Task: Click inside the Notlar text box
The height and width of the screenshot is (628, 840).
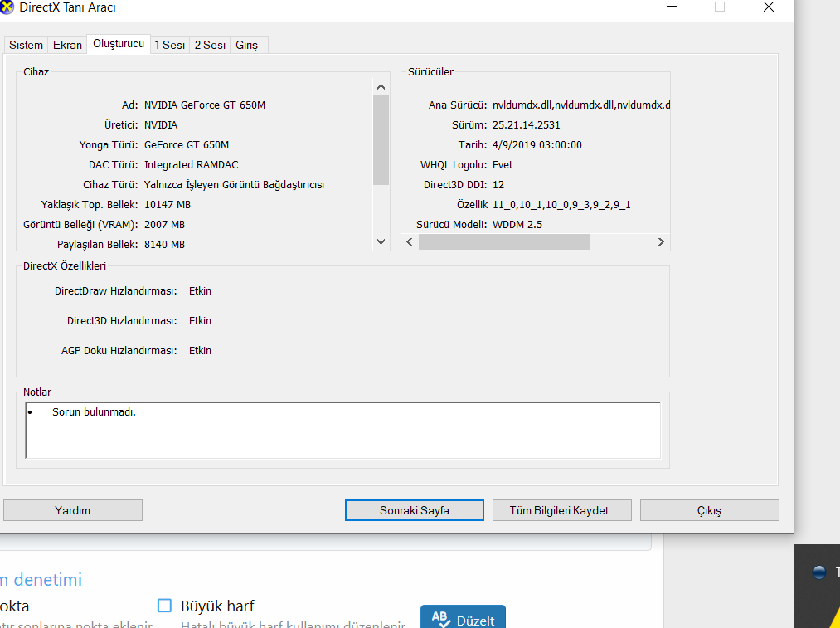Action: click(x=342, y=431)
